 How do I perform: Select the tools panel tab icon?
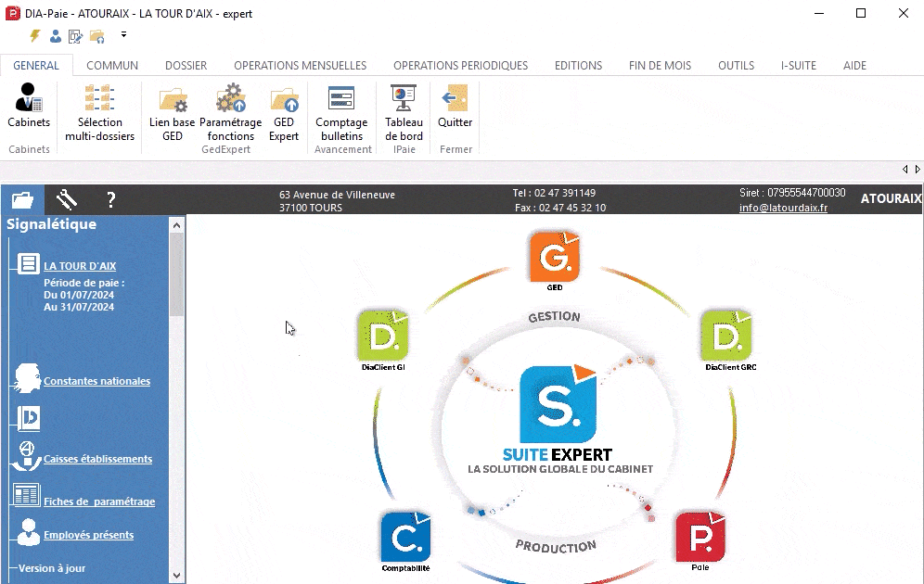(67, 199)
